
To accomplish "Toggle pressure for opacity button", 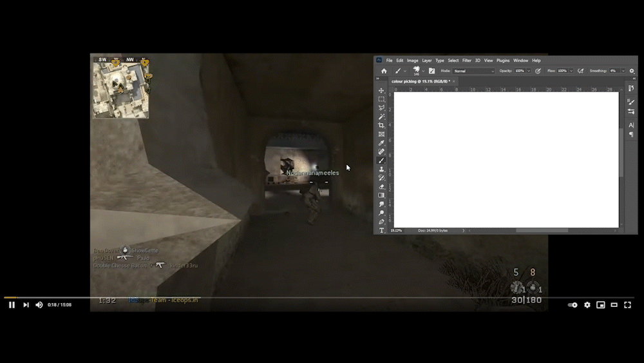I will pos(538,71).
